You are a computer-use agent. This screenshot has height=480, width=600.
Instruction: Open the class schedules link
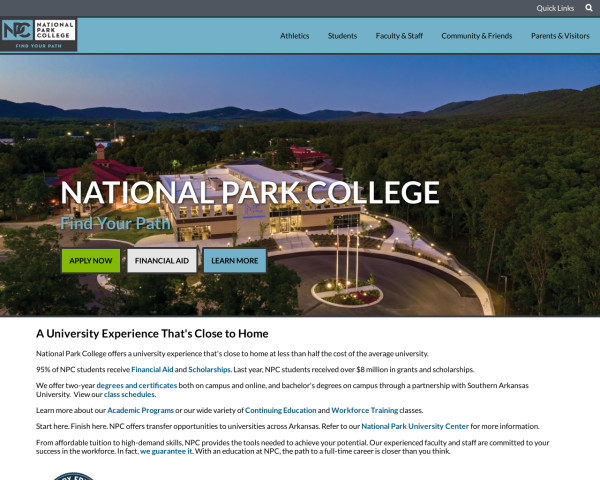pos(129,394)
